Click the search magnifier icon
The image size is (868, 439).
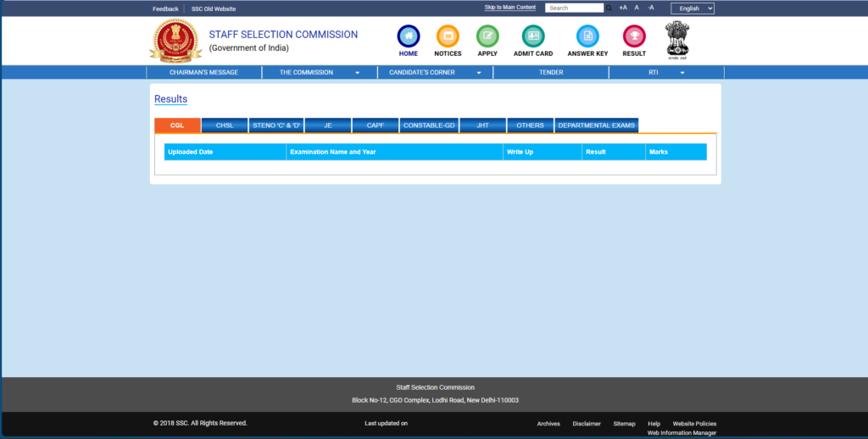609,8
